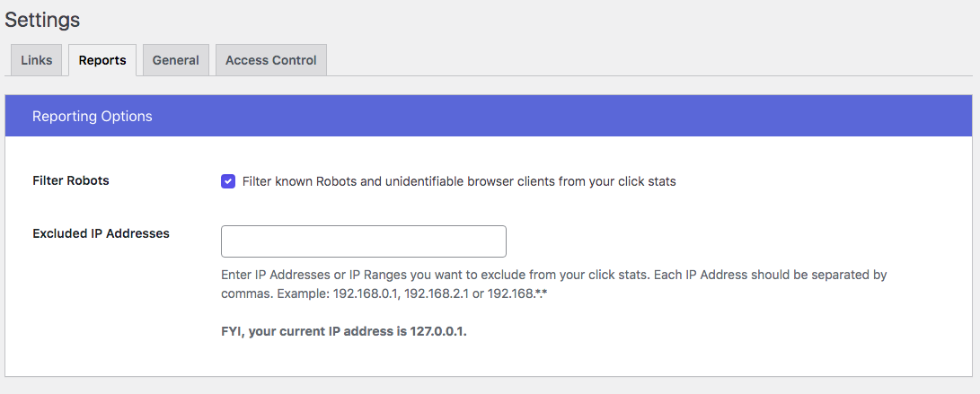Click the bold 'Excluded IP Addresses' row label
Viewport: 980px width, 394px height.
[x=101, y=233]
